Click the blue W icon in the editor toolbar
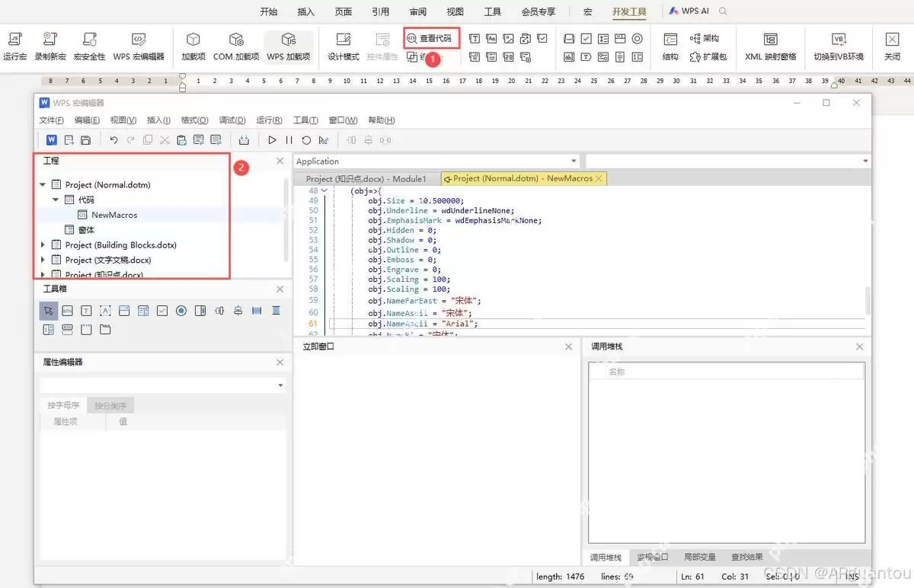This screenshot has height=588, width=914. [52, 139]
